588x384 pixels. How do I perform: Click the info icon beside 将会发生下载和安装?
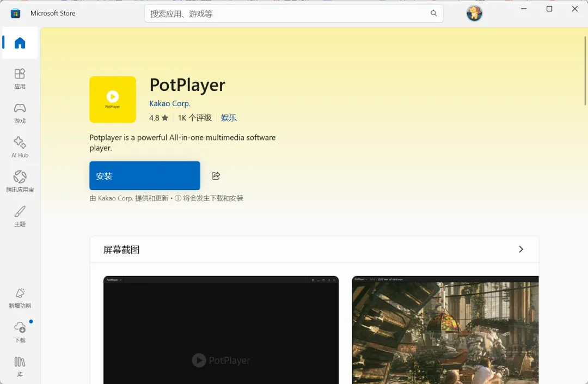point(178,198)
